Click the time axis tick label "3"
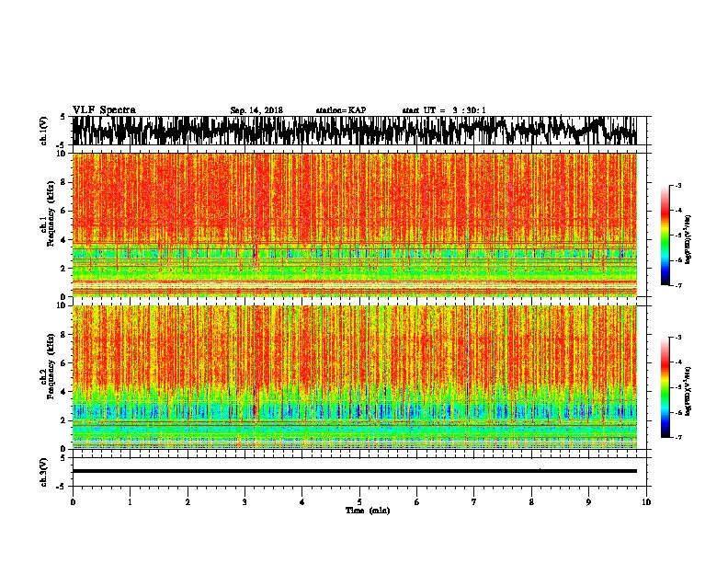The image size is (728, 563). [x=245, y=502]
